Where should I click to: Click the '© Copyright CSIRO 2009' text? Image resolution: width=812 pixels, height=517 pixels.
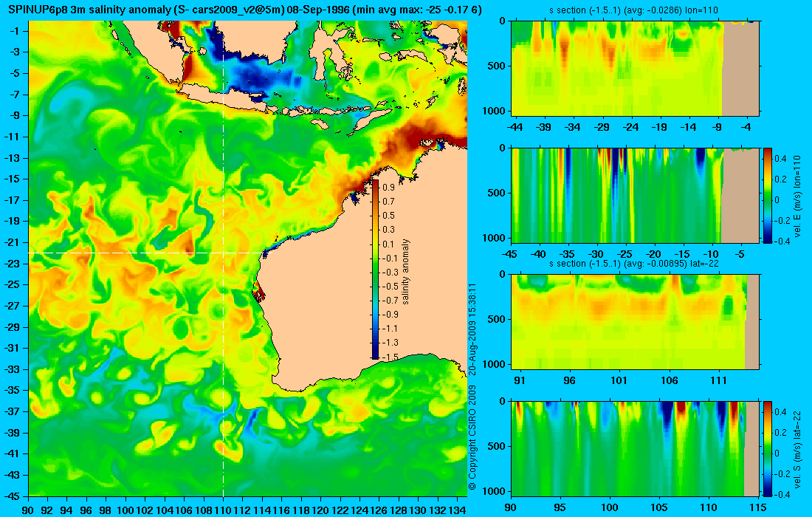(x=472, y=438)
